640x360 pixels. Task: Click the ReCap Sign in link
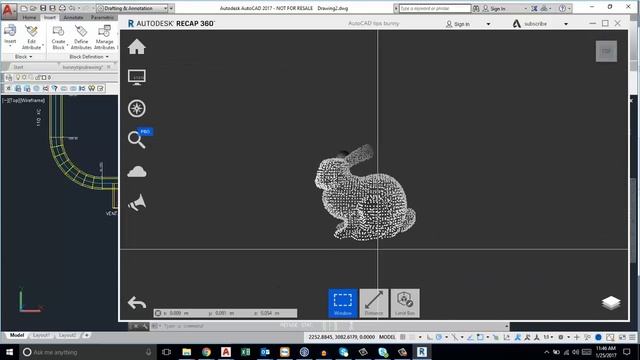point(458,24)
